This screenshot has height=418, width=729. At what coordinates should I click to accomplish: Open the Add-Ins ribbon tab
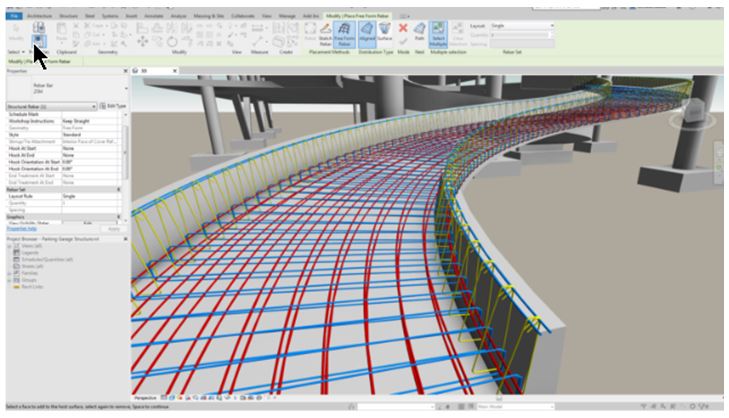pyautogui.click(x=311, y=16)
